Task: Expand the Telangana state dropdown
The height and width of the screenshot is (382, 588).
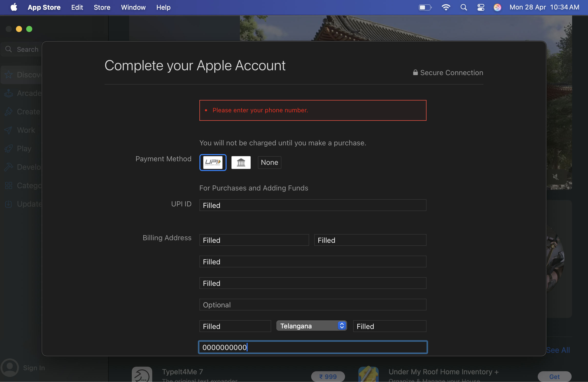Action: [x=311, y=326]
